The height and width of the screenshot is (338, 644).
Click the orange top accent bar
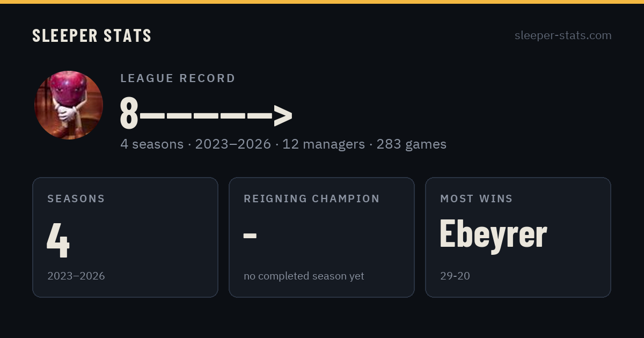[x=322, y=2]
